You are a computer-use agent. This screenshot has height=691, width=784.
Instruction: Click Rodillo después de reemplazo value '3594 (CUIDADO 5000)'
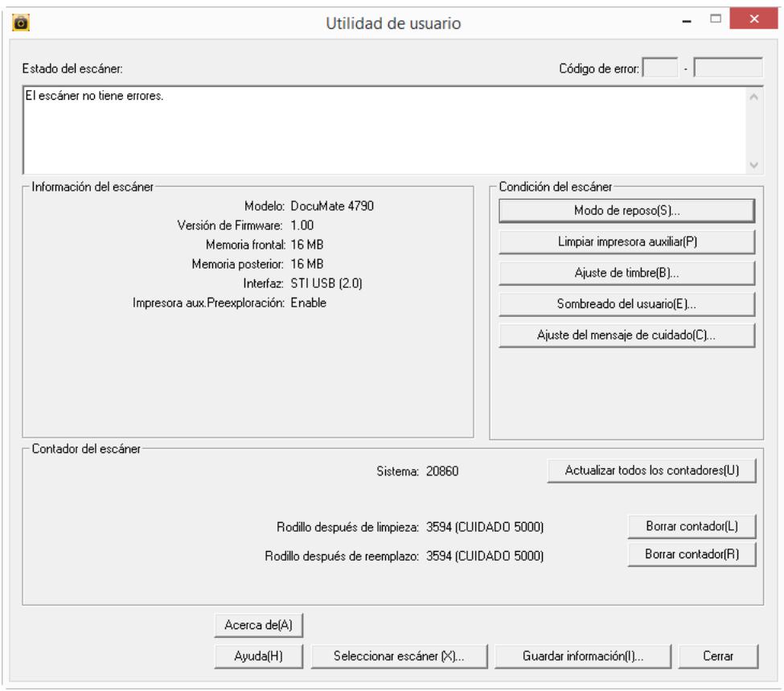coord(485,557)
